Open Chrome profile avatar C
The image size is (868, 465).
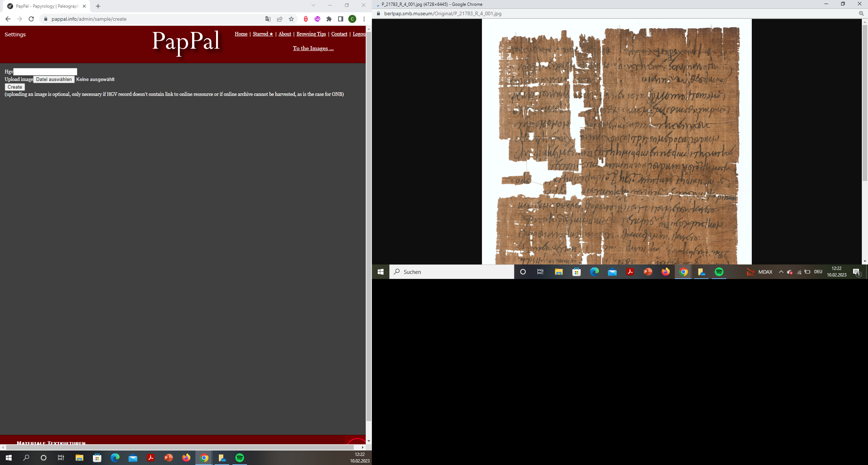(352, 19)
